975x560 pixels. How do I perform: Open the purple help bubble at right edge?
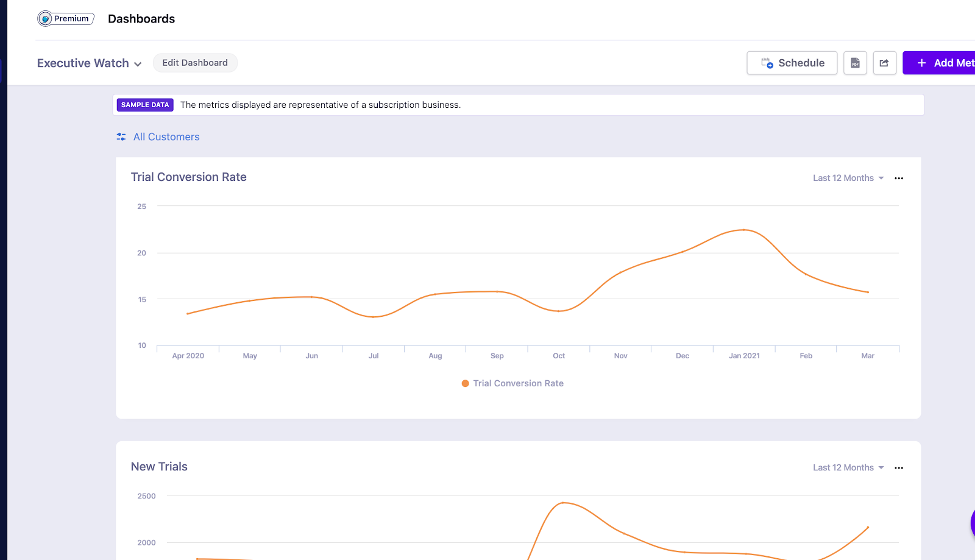pyautogui.click(x=972, y=523)
